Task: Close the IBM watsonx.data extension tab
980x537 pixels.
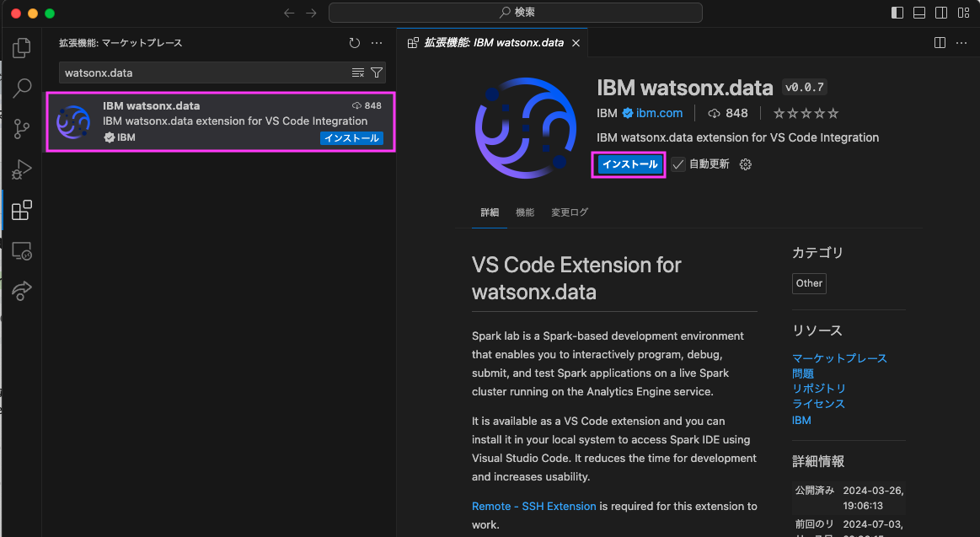Action: click(x=576, y=42)
